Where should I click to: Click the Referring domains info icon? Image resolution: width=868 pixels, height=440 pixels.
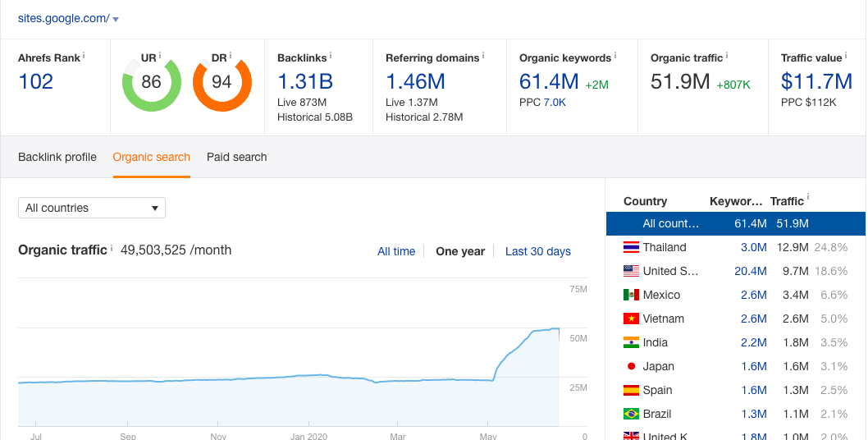tap(483, 56)
